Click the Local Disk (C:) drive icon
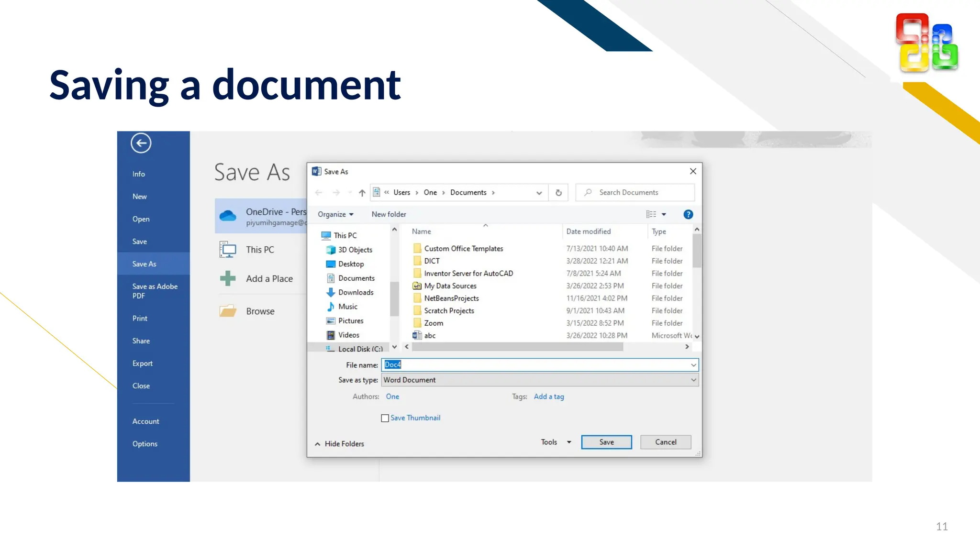Screen dimensions: 980x551 point(330,349)
